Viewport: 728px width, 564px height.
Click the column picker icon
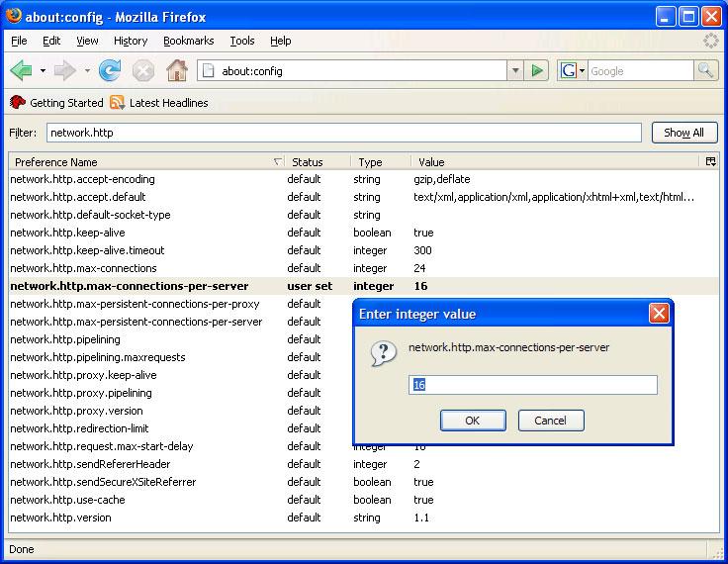(709, 161)
